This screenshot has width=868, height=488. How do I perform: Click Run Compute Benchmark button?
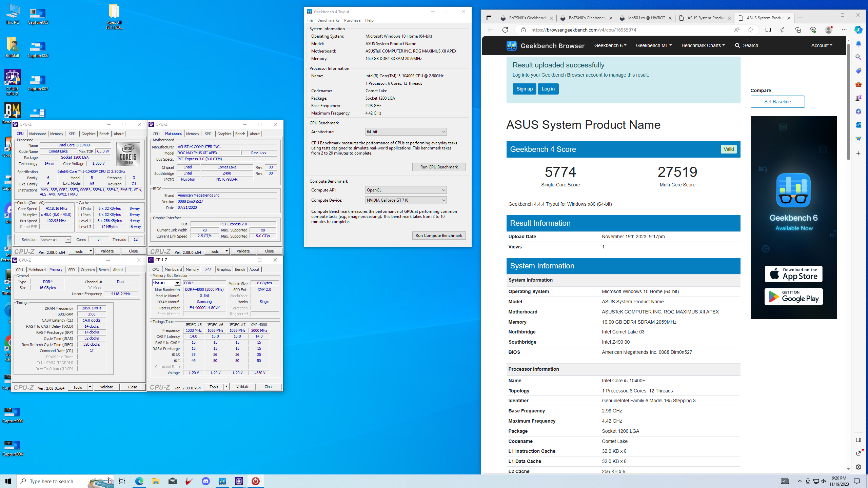[439, 236]
